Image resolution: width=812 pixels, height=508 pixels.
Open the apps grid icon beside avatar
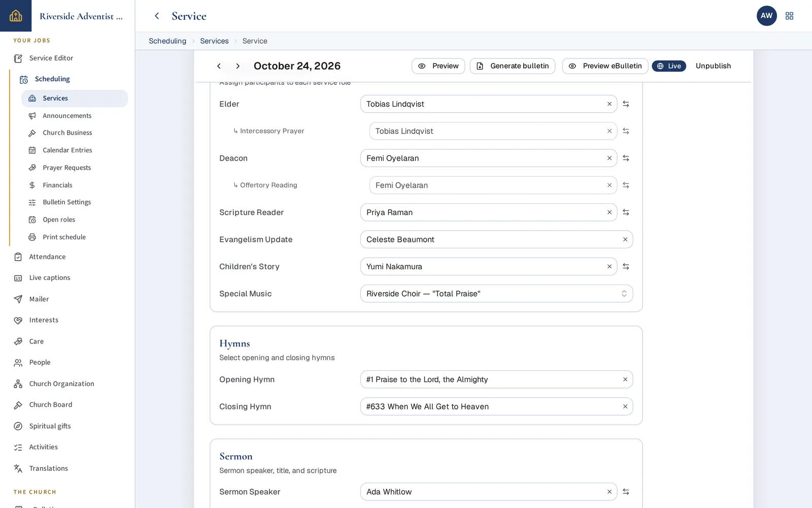tap(789, 16)
